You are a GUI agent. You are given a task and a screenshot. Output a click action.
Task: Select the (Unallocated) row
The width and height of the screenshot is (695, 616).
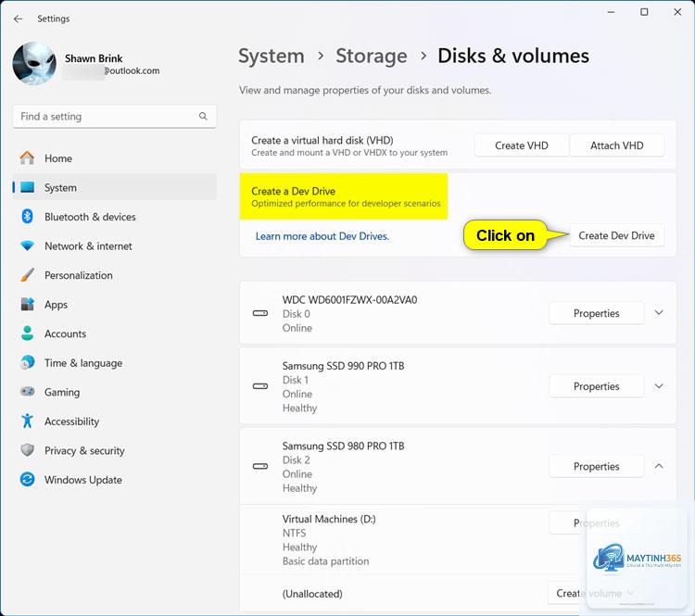point(458,594)
